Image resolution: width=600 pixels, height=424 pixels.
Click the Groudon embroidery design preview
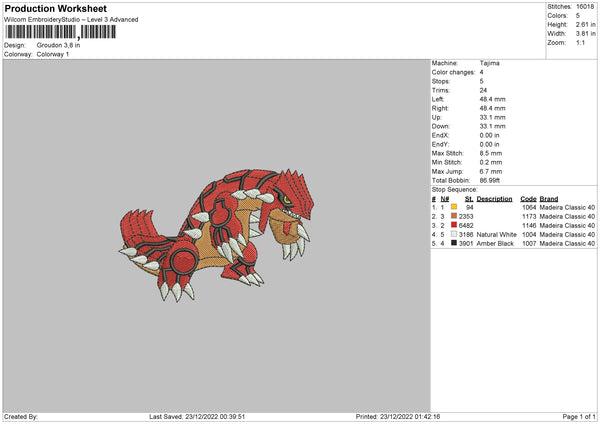coord(218,234)
